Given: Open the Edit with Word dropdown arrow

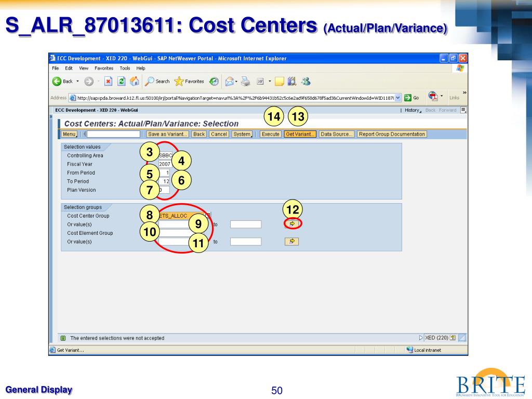Looking at the screenshot, I should (x=270, y=82).
